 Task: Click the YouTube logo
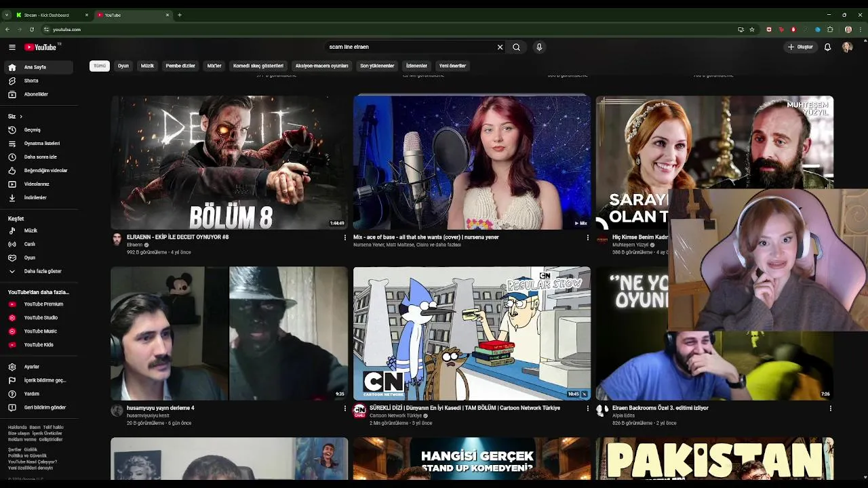click(x=41, y=47)
